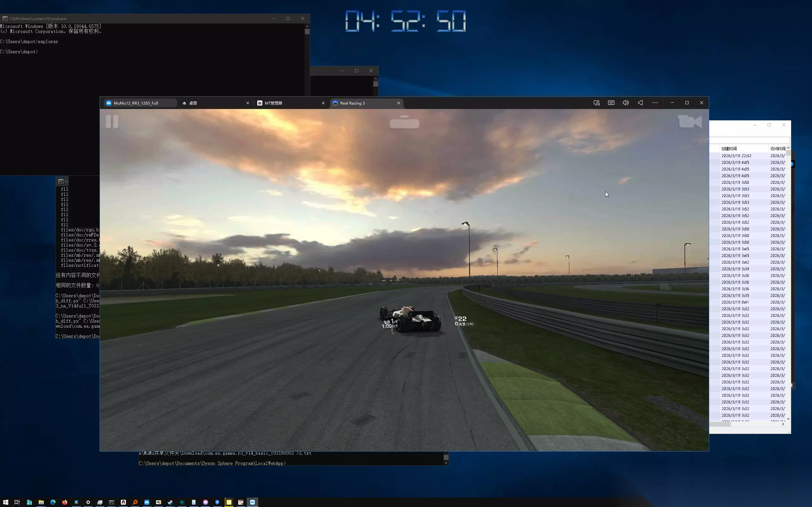Open Microsoft Edge from the taskbar
Viewport: 812px width, 507px height.
[x=53, y=502]
